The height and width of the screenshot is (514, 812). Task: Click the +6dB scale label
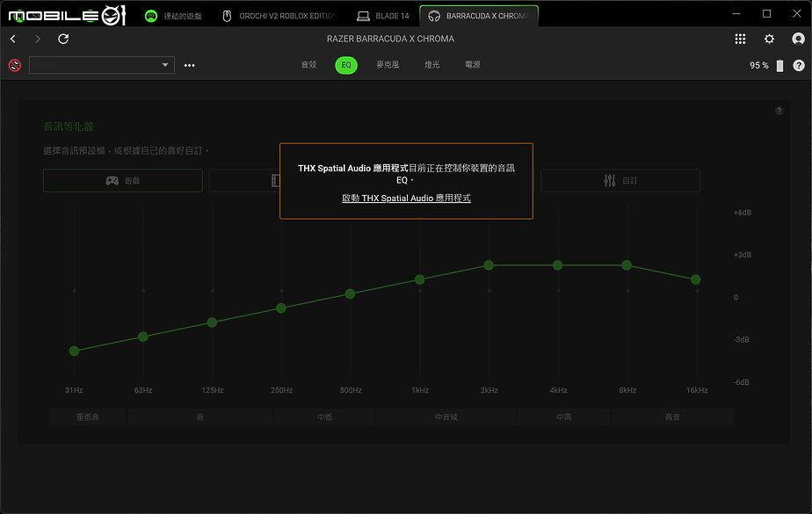tap(743, 213)
